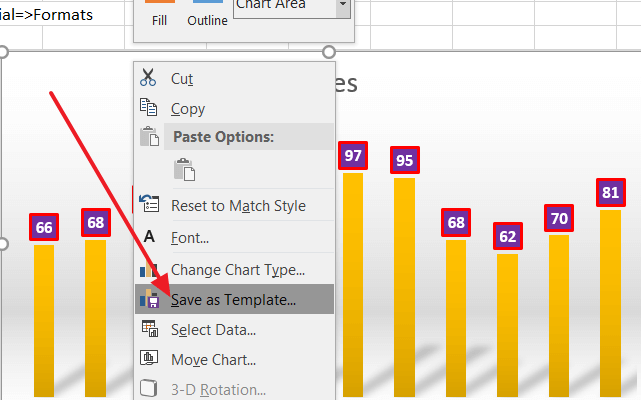Open the Chart Area dropdown arrow

point(343,7)
